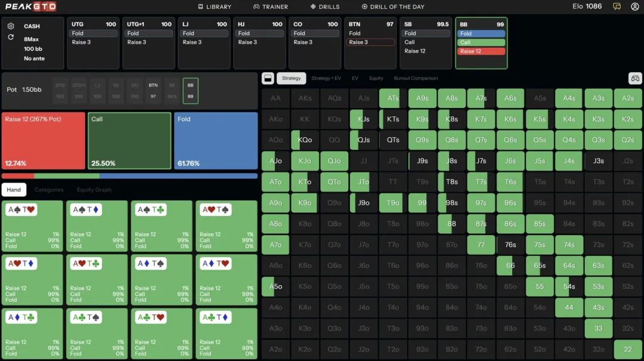Open the chat feedback icon

click(x=617, y=7)
